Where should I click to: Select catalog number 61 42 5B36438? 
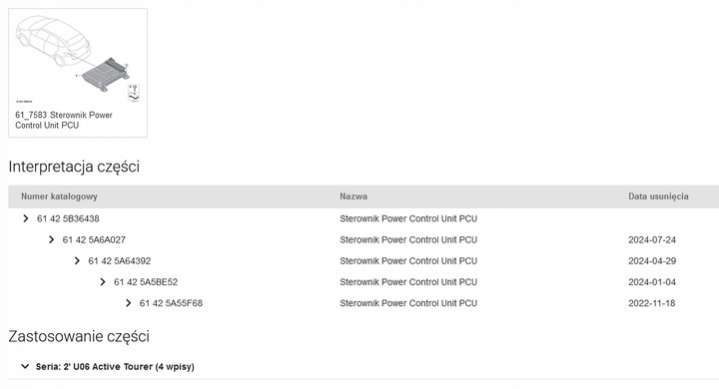pyautogui.click(x=68, y=219)
